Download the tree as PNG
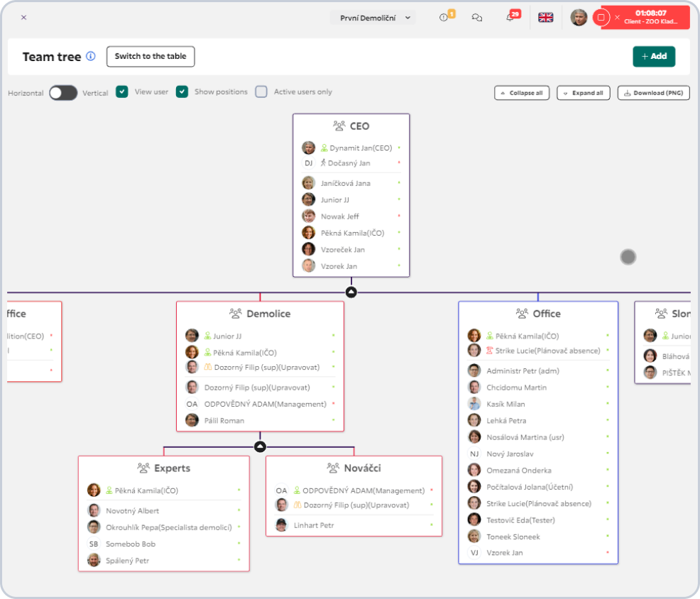Screen dimensions: 700x599 click(x=653, y=93)
